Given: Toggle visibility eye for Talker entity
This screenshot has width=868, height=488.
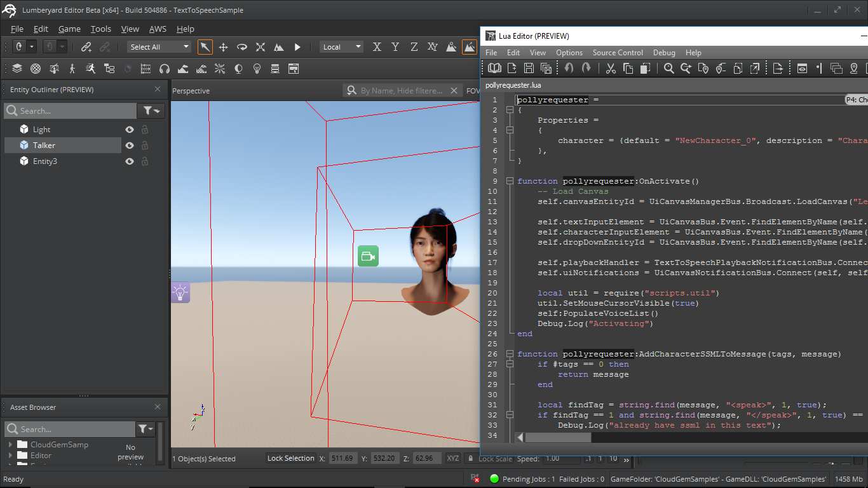Looking at the screenshot, I should click(x=130, y=146).
